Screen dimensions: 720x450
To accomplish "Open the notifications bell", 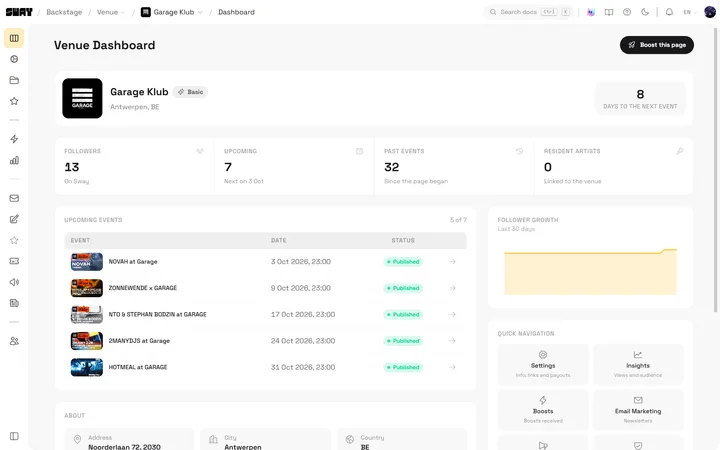I will (669, 12).
